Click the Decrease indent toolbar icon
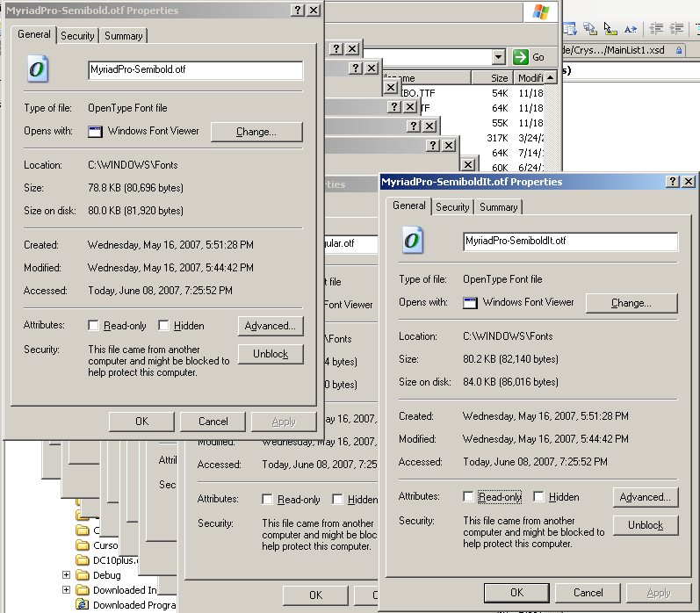The image size is (700, 613). pyautogui.click(x=656, y=29)
